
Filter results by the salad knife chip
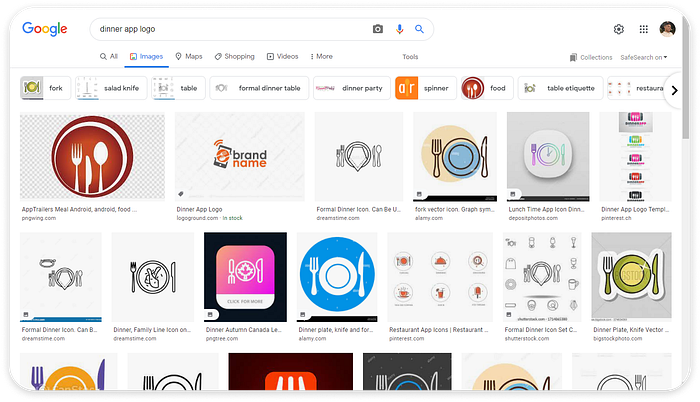click(111, 88)
